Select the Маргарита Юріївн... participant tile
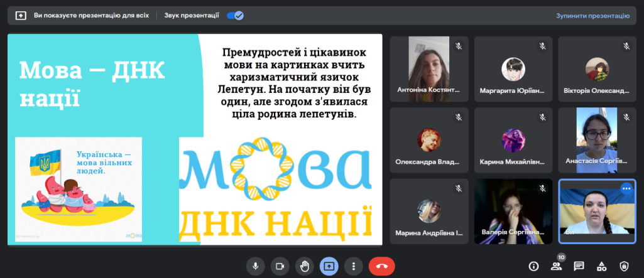 click(513, 68)
